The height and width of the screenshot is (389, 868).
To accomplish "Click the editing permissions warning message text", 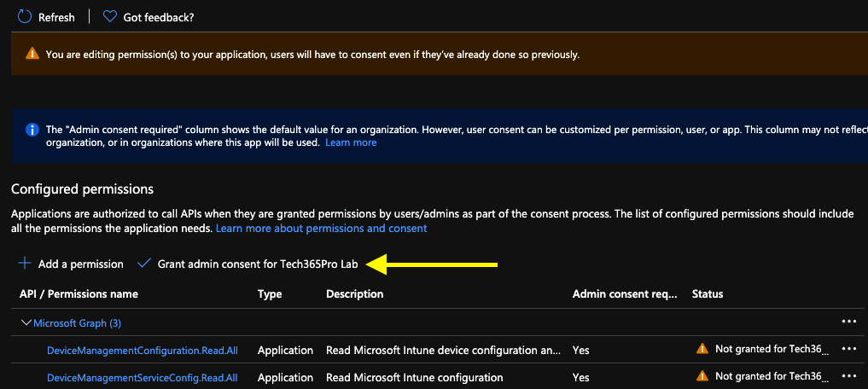I will click(x=312, y=55).
